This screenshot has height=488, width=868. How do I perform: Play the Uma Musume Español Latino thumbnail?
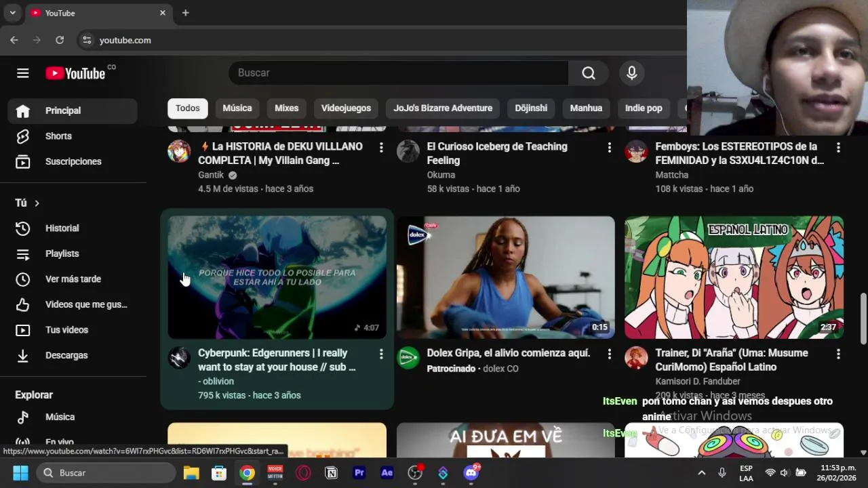coord(734,277)
